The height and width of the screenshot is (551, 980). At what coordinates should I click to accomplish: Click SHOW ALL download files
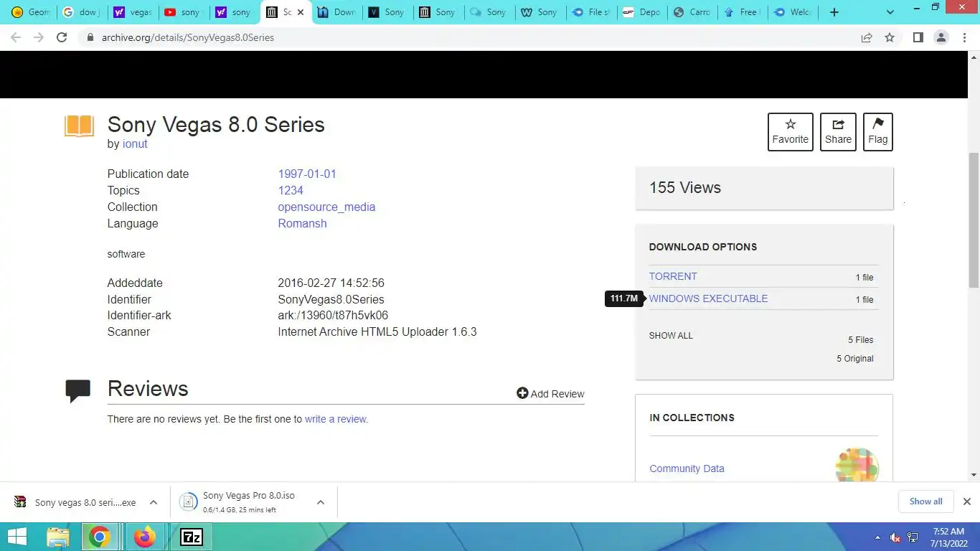(x=671, y=336)
